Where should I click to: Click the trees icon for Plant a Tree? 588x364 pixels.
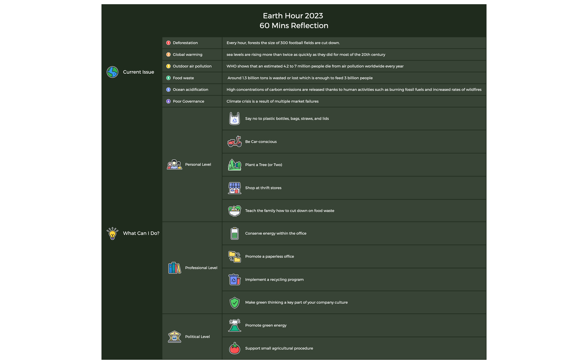[234, 165]
